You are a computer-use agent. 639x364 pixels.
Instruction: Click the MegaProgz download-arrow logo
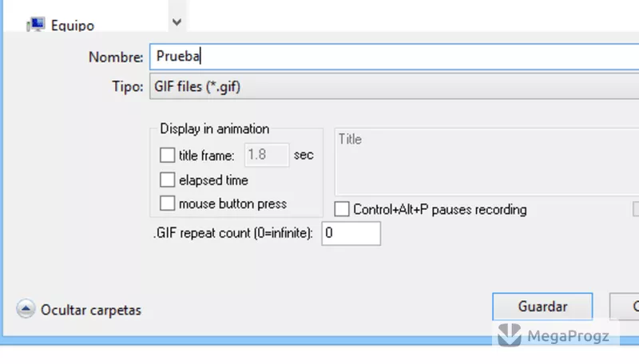(510, 335)
